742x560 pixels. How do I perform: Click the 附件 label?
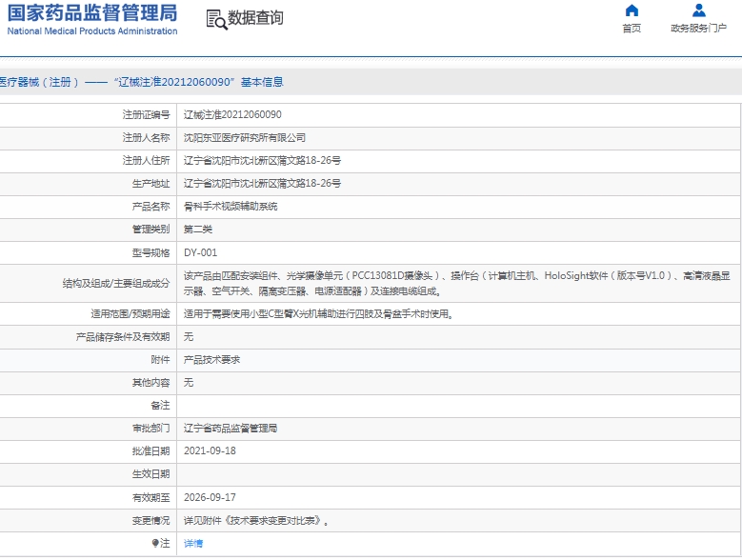tap(160, 359)
